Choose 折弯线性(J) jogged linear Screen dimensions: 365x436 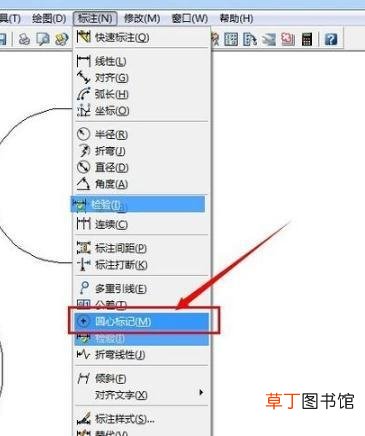click(142, 355)
